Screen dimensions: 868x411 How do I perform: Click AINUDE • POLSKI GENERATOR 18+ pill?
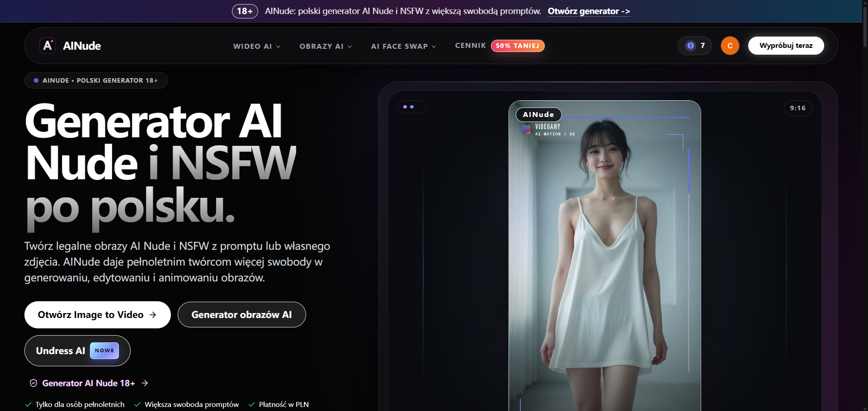[x=96, y=80]
